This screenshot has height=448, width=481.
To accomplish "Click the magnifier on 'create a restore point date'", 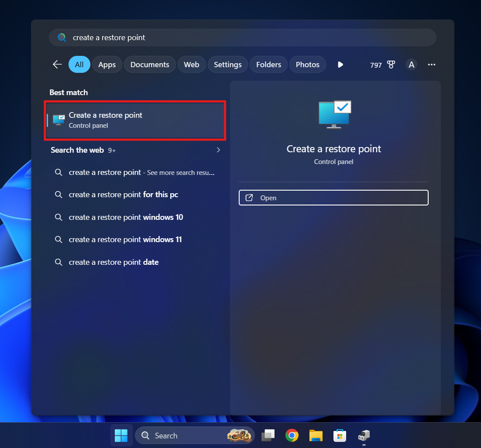I will (x=58, y=262).
